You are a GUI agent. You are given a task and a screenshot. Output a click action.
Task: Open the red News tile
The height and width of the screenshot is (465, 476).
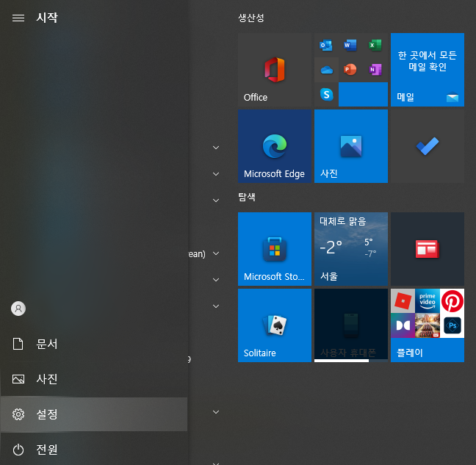pos(427,249)
